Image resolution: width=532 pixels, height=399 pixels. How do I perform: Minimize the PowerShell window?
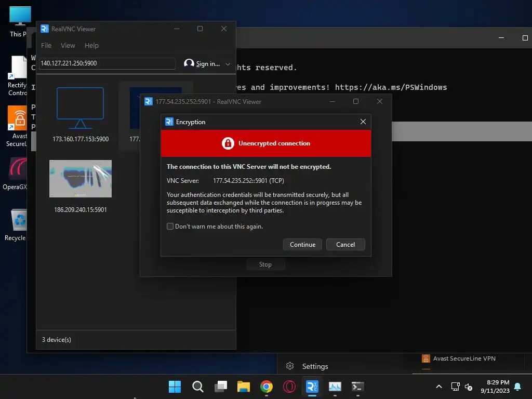[501, 38]
